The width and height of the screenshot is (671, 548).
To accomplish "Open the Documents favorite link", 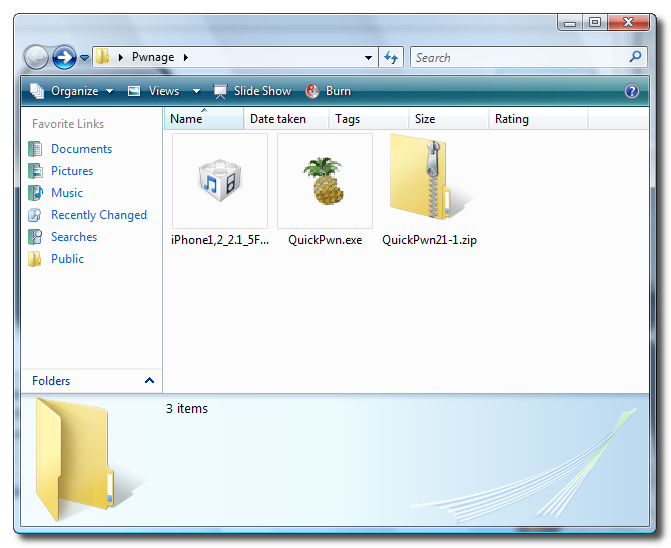I will [x=81, y=149].
